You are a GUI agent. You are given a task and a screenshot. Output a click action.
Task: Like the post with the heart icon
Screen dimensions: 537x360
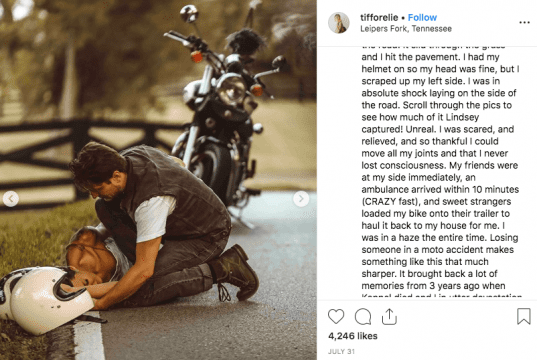pyautogui.click(x=336, y=316)
